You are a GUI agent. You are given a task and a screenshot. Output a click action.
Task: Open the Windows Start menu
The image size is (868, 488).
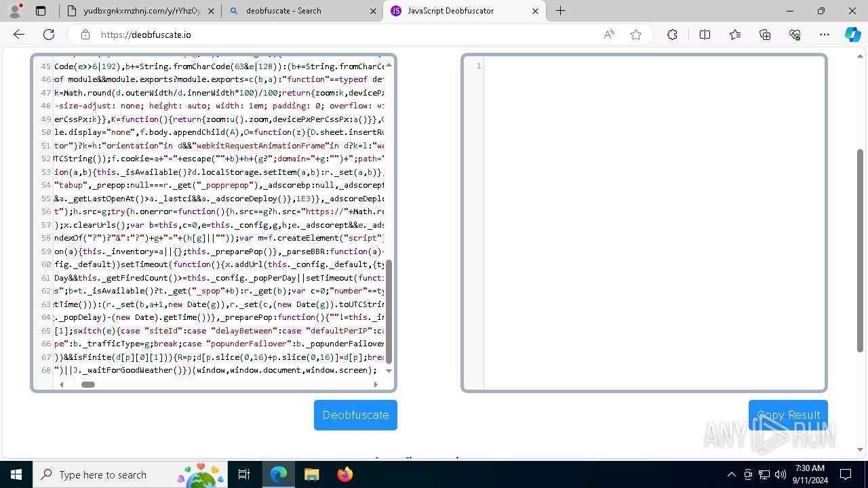click(16, 474)
